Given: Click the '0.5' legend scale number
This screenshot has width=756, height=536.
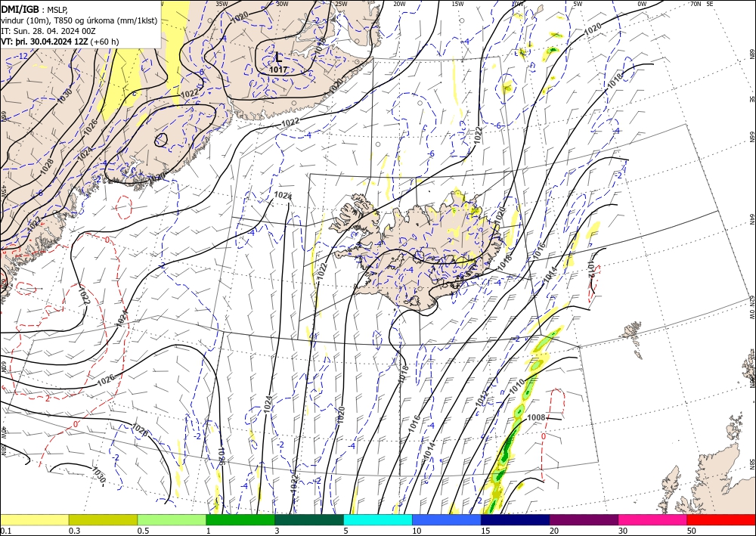Looking at the screenshot, I should coord(143,531).
